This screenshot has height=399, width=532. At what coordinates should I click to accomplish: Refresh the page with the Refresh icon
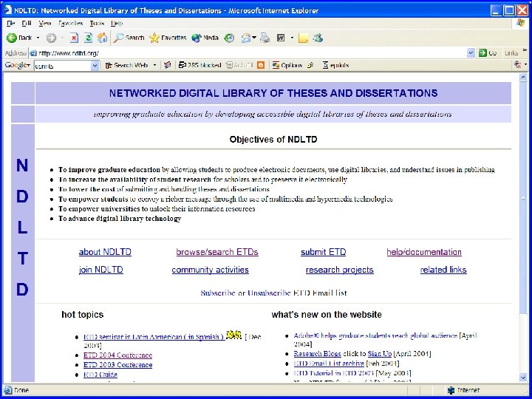click(88, 38)
